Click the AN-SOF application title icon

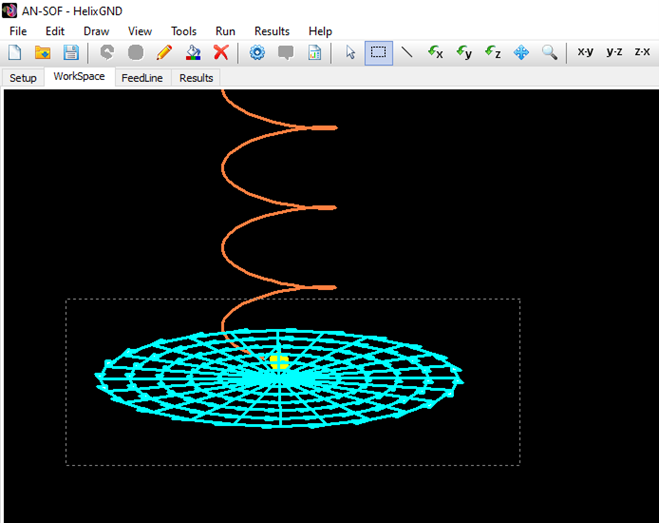pyautogui.click(x=9, y=11)
